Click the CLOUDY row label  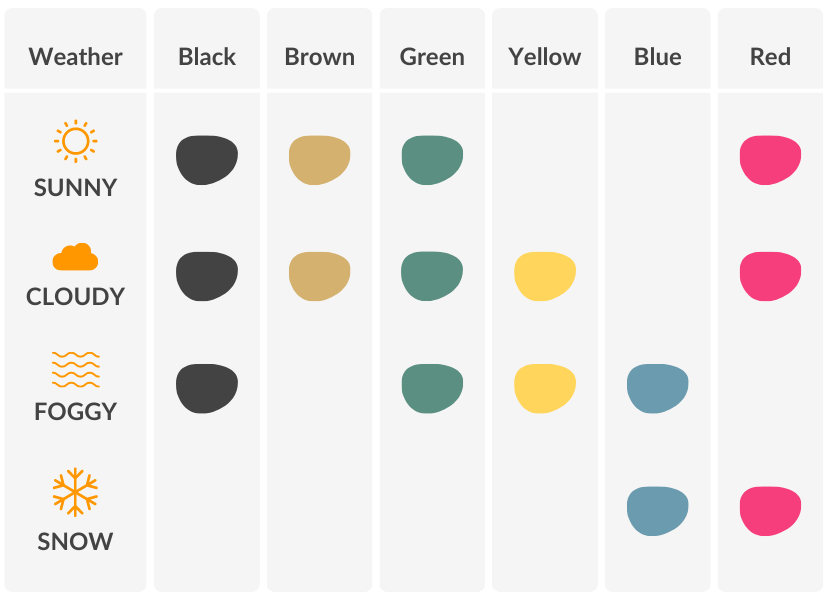coord(75,297)
